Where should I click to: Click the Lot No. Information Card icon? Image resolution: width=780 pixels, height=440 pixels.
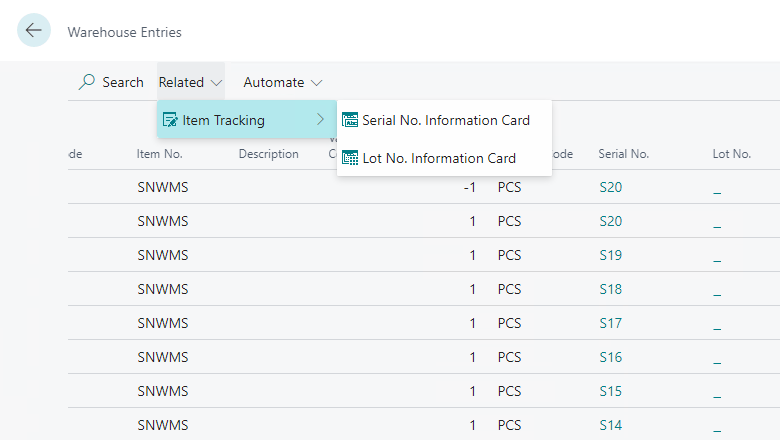point(350,158)
